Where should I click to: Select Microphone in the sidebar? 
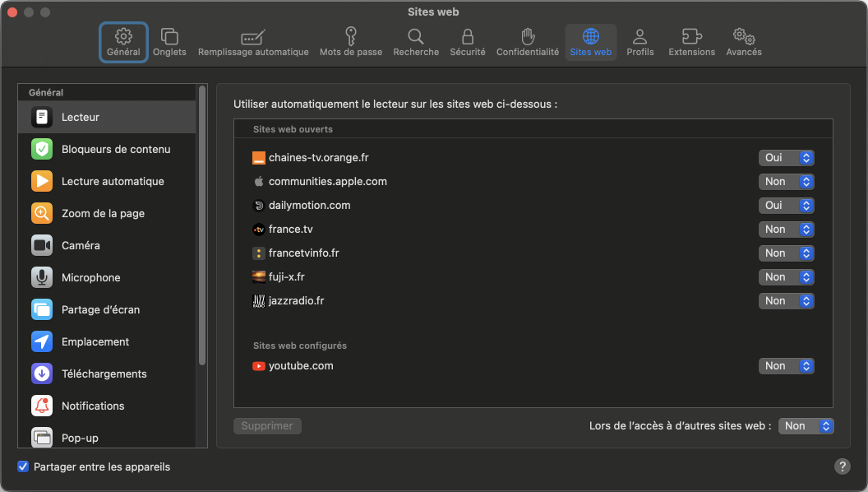tap(90, 277)
